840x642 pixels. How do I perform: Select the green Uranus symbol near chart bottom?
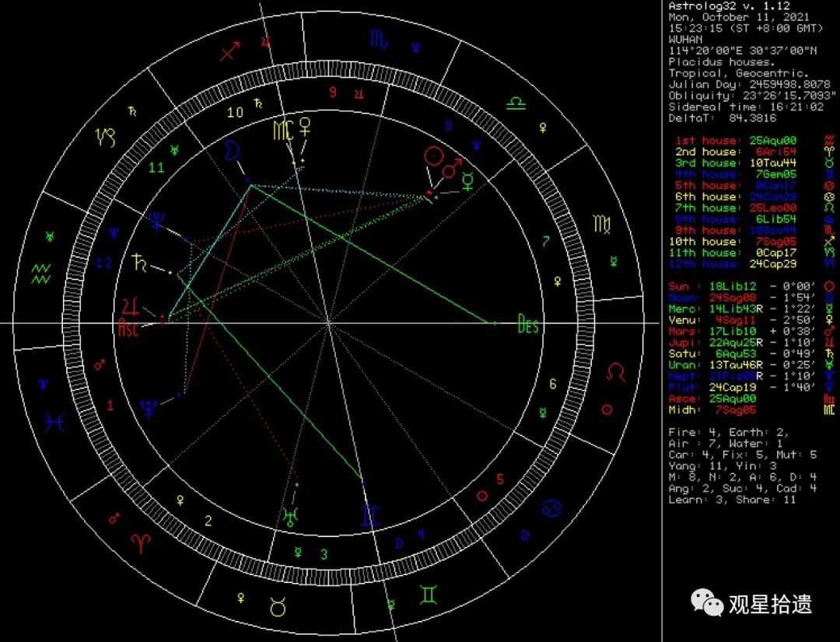291,517
